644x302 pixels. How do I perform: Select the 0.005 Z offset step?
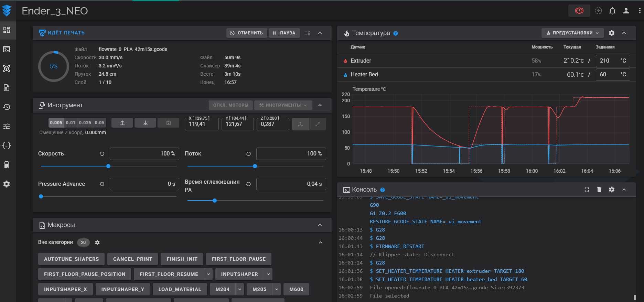pos(56,123)
